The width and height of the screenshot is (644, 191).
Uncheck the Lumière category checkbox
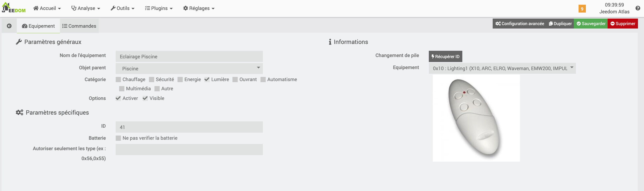pos(207,80)
